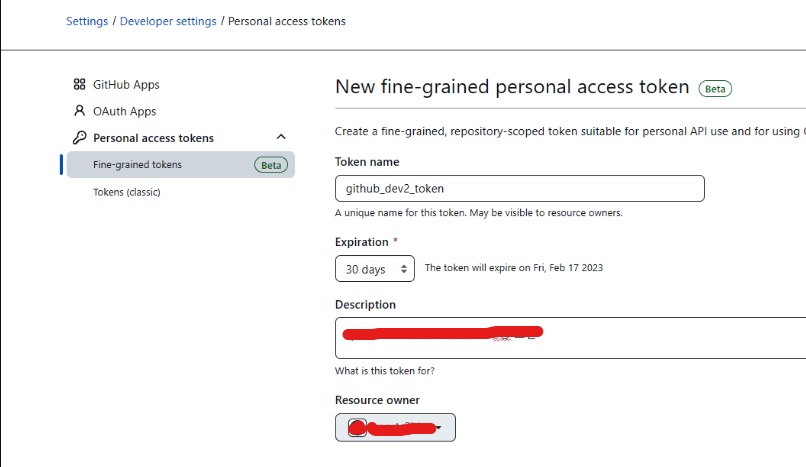Select Tokens (classic) in sidebar

click(x=126, y=192)
